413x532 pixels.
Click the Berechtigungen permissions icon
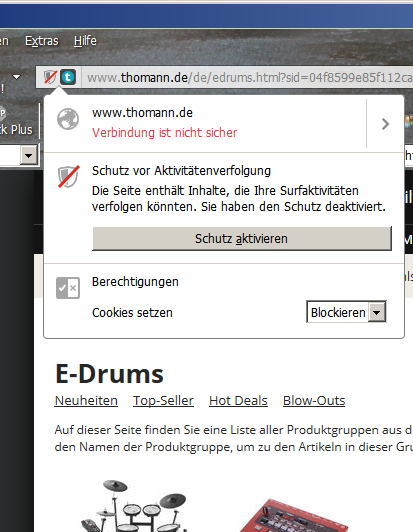tap(68, 288)
